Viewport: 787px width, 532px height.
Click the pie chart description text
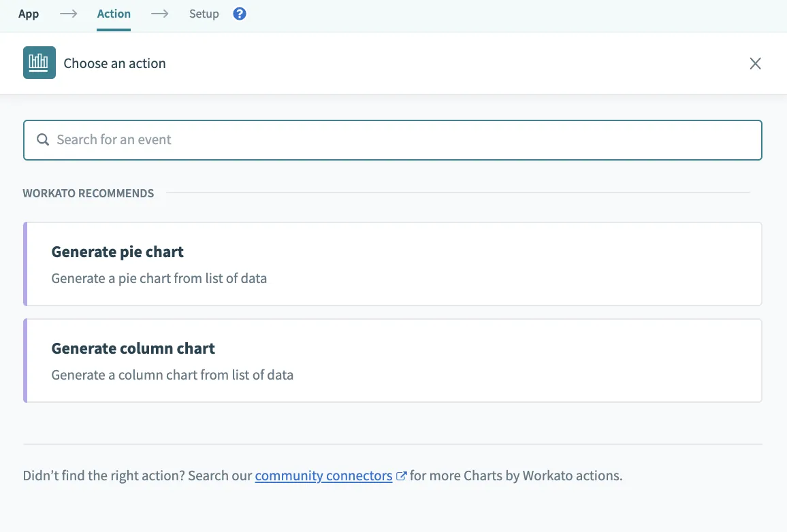(x=159, y=278)
